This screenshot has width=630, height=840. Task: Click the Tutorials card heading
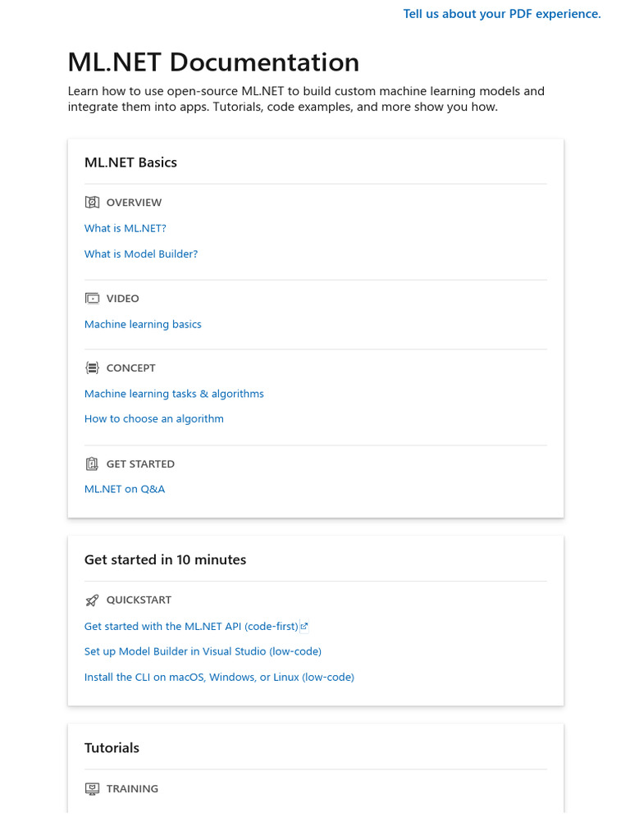point(112,748)
